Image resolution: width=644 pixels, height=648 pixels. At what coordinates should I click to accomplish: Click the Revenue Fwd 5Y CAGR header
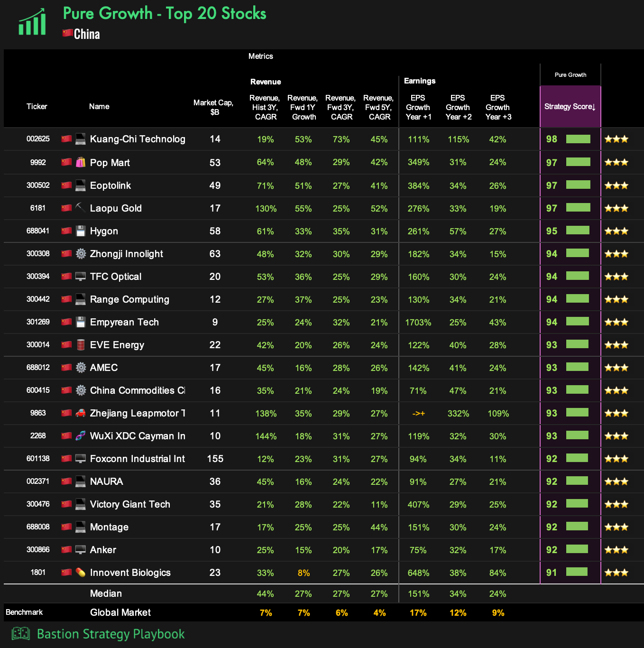coord(379,107)
